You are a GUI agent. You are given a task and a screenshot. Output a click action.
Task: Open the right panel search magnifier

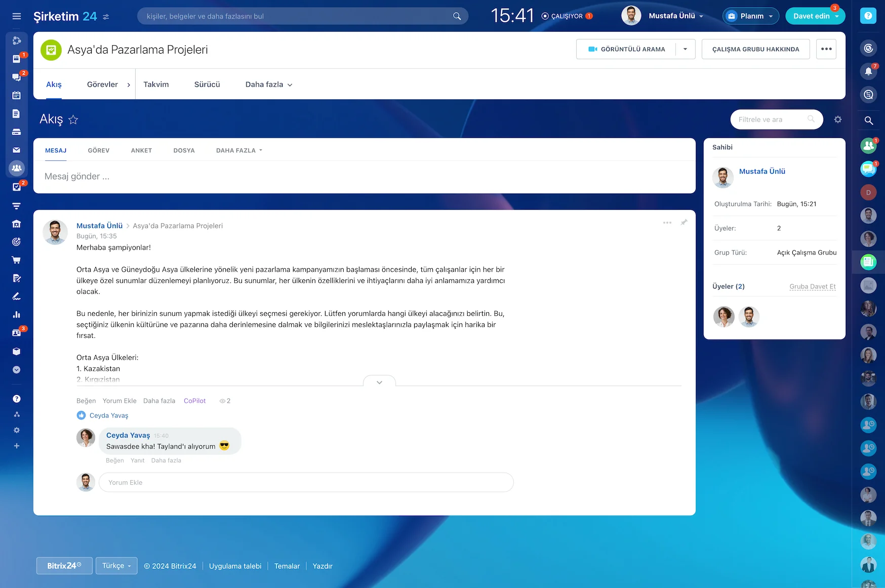(x=868, y=120)
